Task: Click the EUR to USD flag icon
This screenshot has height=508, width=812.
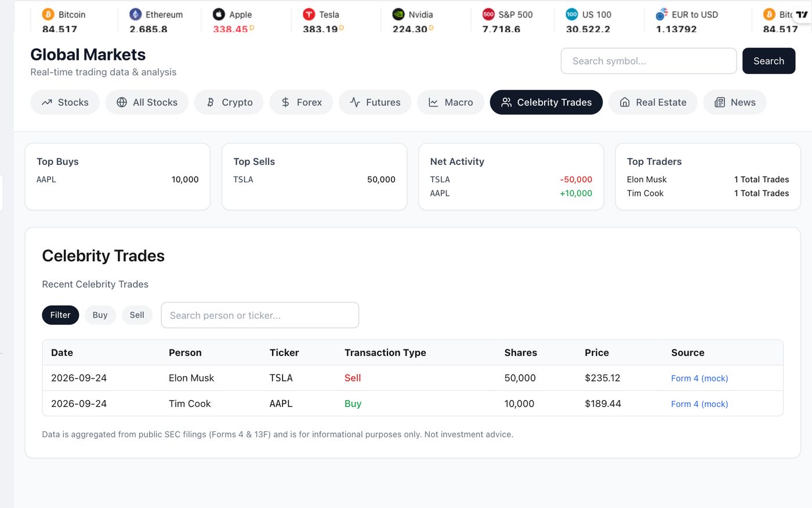Action: pyautogui.click(x=662, y=15)
